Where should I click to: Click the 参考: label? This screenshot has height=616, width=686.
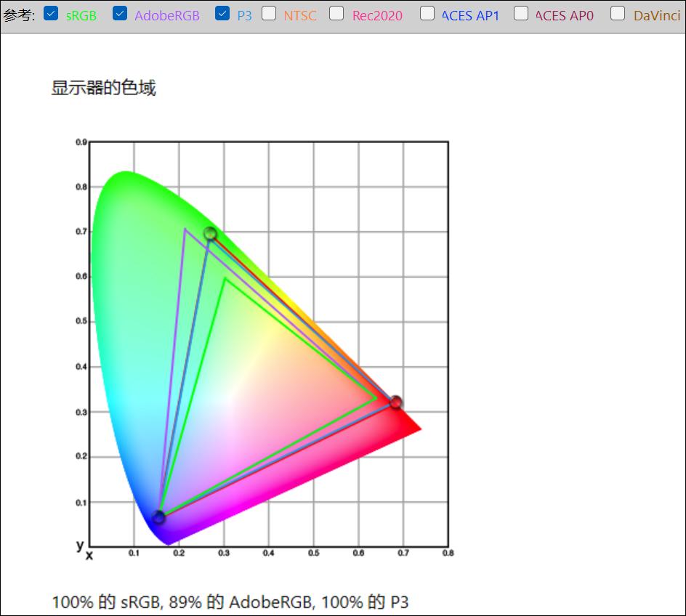(19, 15)
